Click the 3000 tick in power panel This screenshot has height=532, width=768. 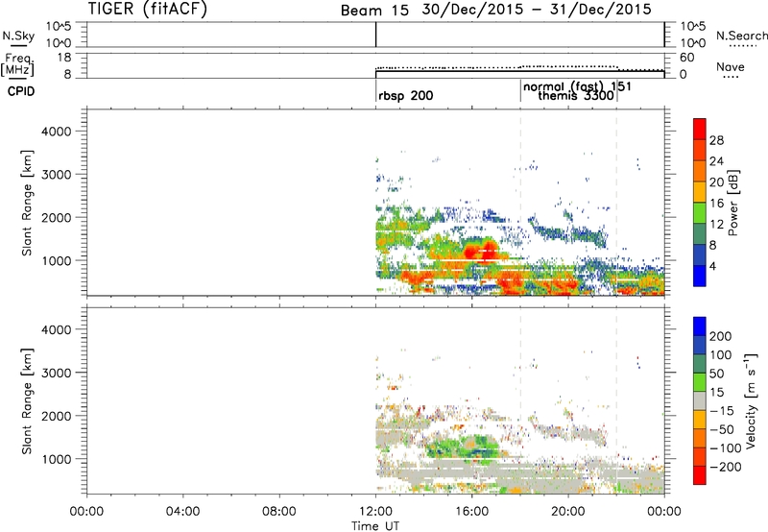click(x=56, y=175)
